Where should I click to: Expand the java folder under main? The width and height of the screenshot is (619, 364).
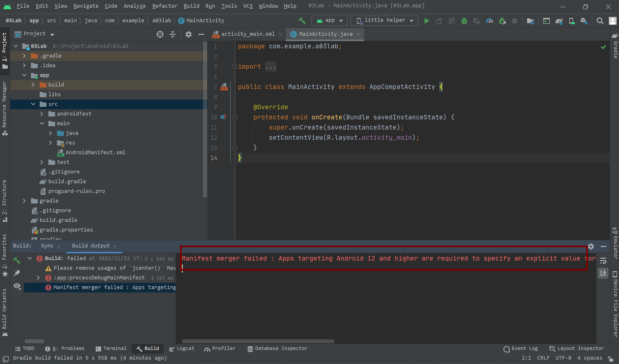coord(50,133)
